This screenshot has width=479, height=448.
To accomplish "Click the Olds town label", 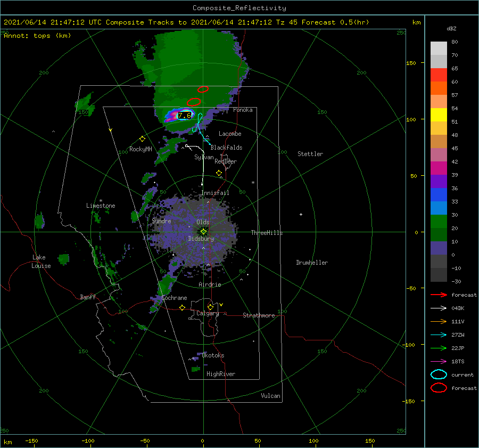I will (203, 222).
